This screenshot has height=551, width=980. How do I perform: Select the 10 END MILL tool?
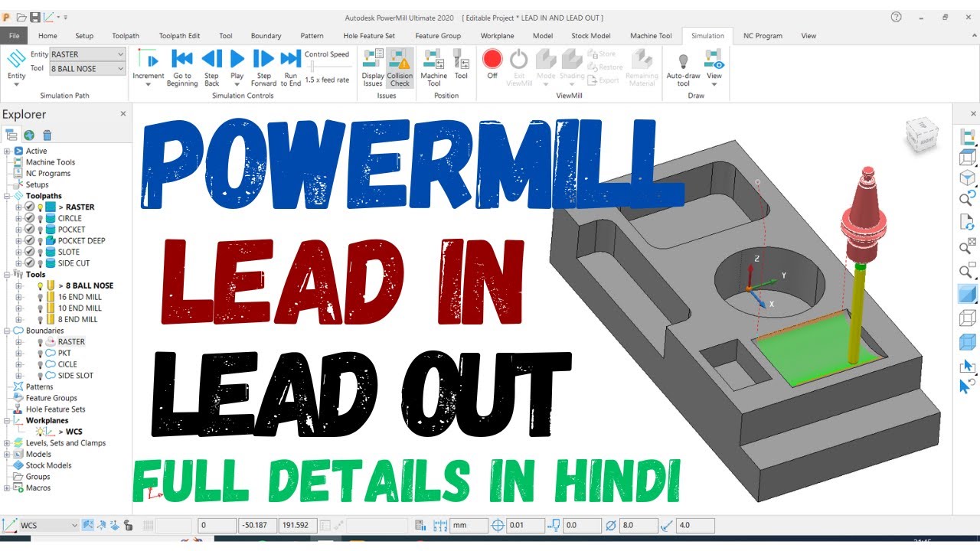(x=80, y=308)
